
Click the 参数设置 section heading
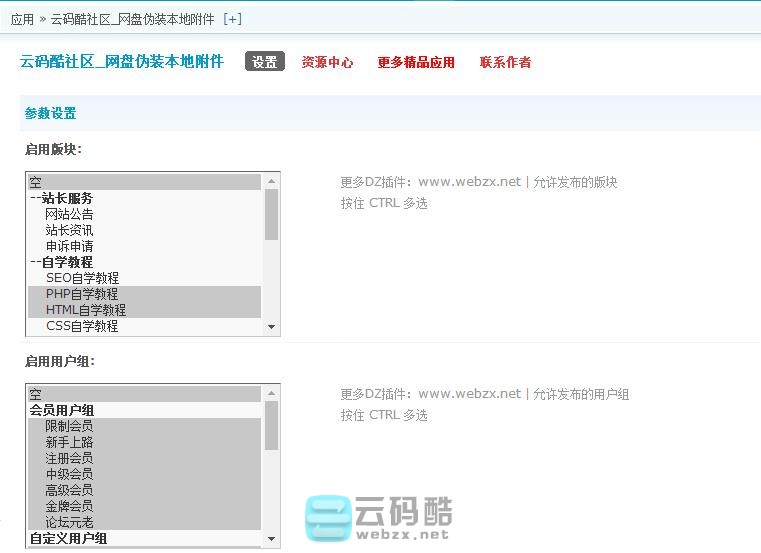(x=50, y=113)
